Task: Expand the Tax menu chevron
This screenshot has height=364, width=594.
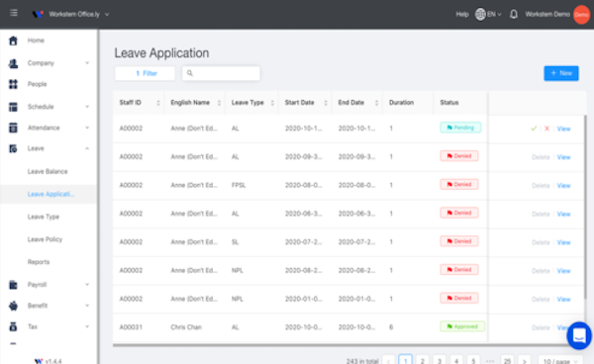Action: (87, 326)
